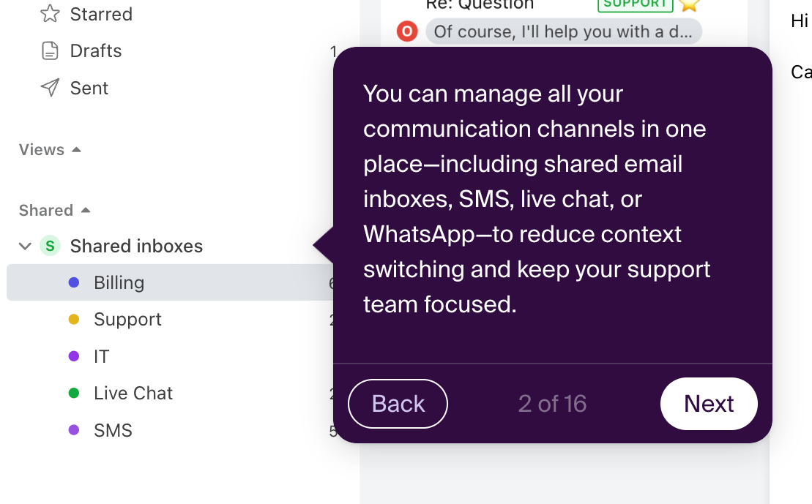Click the yellow dot beside Support
Image resolution: width=812 pixels, height=504 pixels.
pyautogui.click(x=74, y=320)
